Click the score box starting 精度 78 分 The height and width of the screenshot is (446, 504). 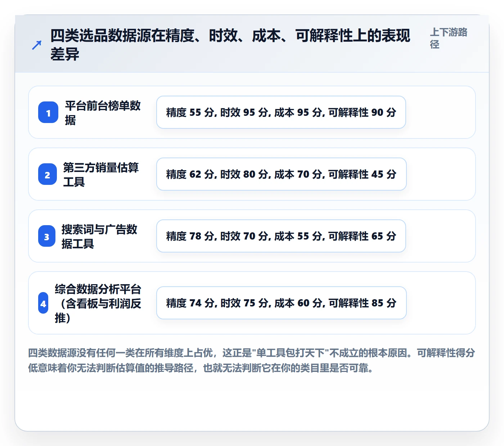click(x=281, y=236)
